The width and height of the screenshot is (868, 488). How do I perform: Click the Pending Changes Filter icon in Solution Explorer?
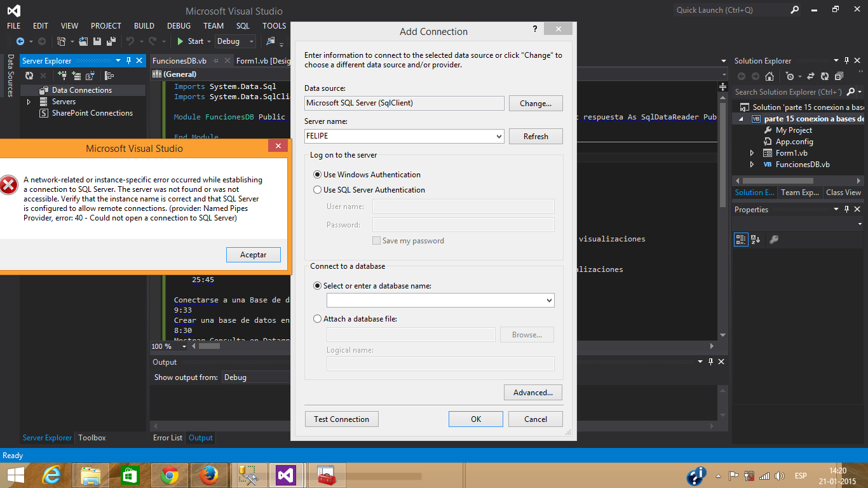790,76
